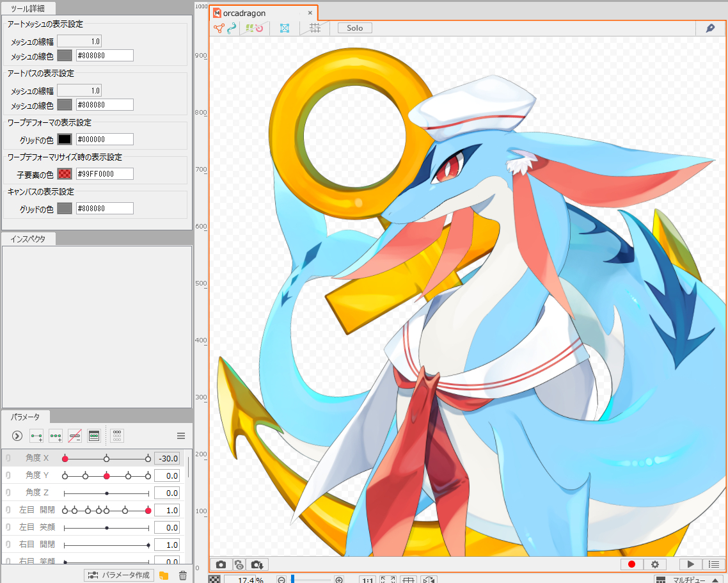Click the onion-skin snapshot camera icon
This screenshot has height=583, width=728.
pyautogui.click(x=239, y=564)
